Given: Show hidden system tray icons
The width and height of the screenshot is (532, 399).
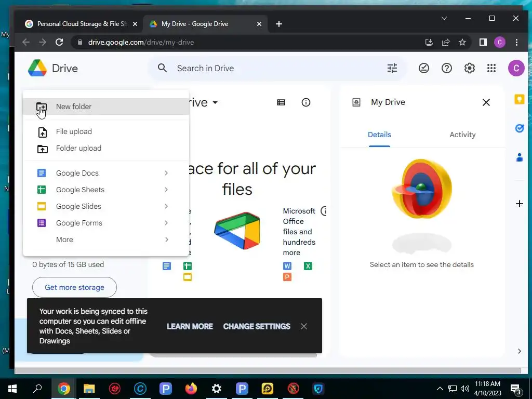Looking at the screenshot, I should [440, 389].
